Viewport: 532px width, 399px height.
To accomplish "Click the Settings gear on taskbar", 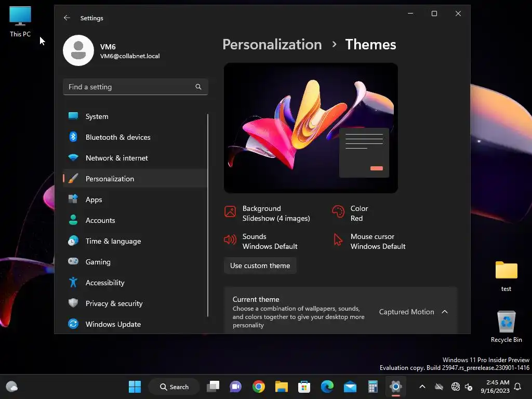I will click(395, 387).
